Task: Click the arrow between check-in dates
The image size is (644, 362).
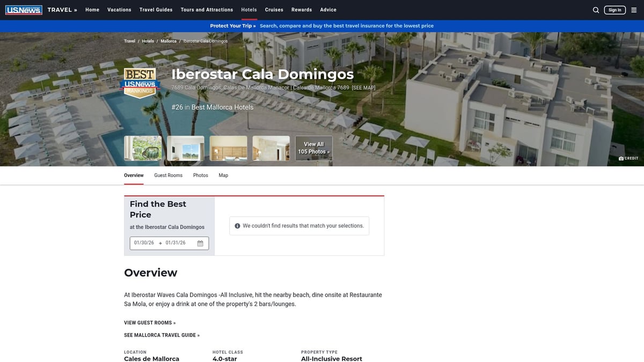Action: 160,242
